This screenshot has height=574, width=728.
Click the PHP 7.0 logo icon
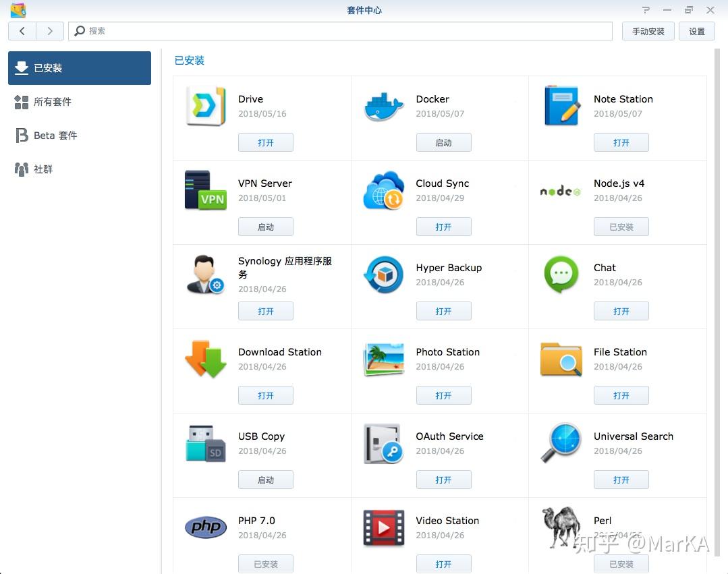click(x=206, y=527)
